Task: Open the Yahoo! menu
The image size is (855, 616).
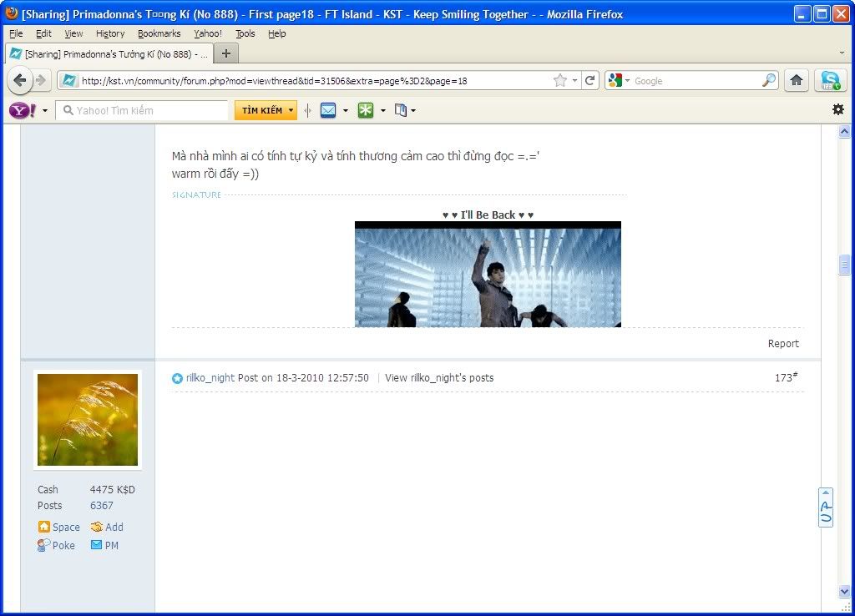Action: click(208, 33)
